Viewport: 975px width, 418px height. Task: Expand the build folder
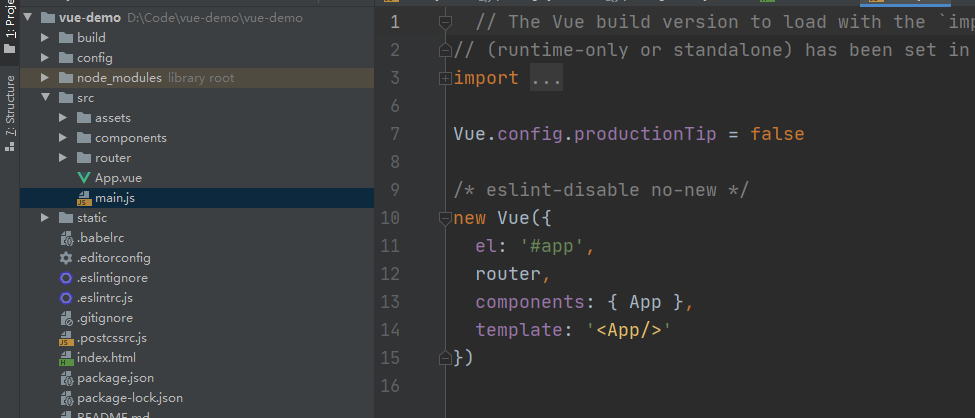45,38
